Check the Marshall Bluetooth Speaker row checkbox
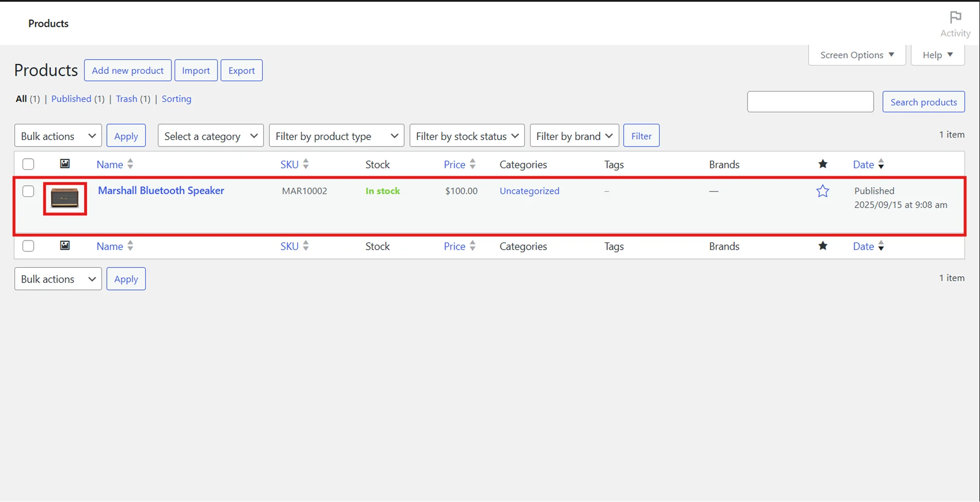This screenshot has width=980, height=502. pos(28,191)
